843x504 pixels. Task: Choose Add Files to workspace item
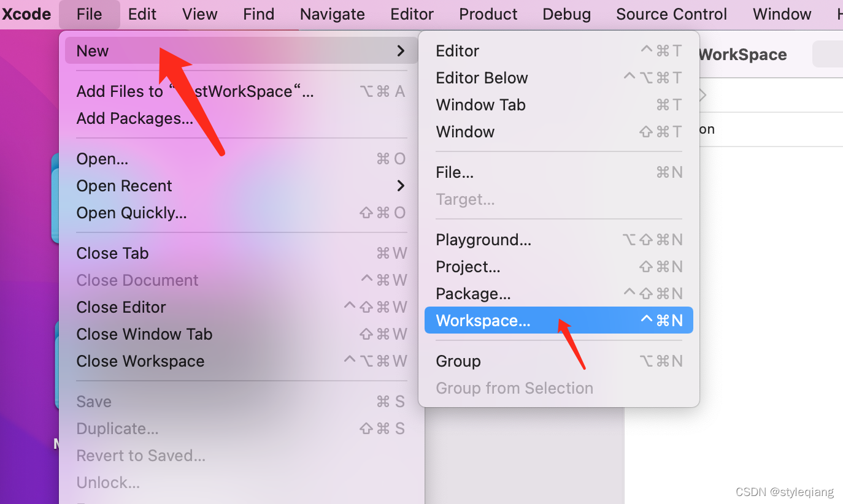coord(241,91)
